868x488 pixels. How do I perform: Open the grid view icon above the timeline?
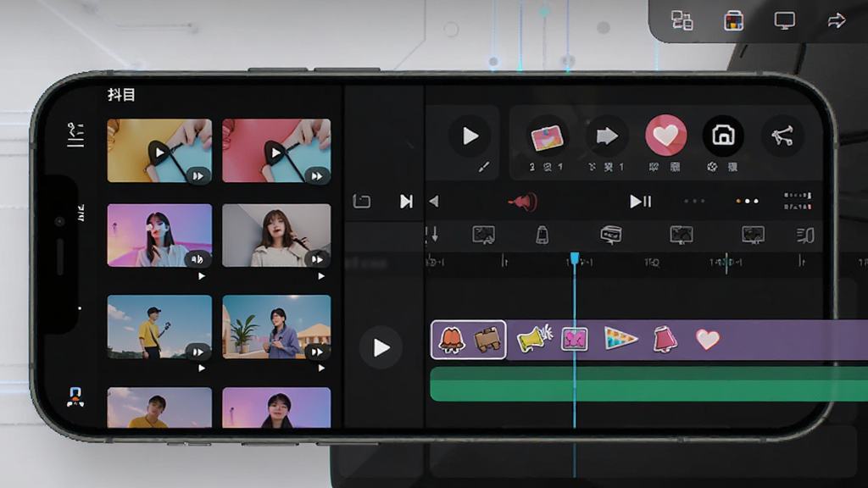pyautogui.click(x=798, y=202)
